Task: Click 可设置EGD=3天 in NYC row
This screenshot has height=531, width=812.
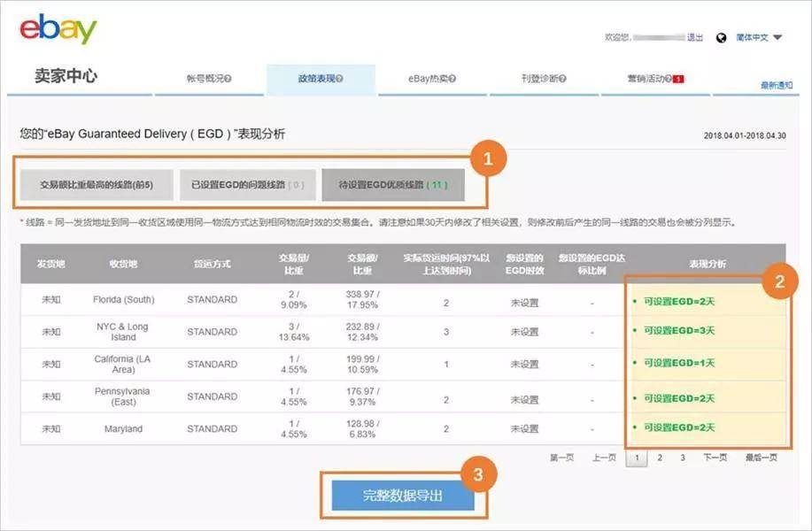Action: point(679,331)
